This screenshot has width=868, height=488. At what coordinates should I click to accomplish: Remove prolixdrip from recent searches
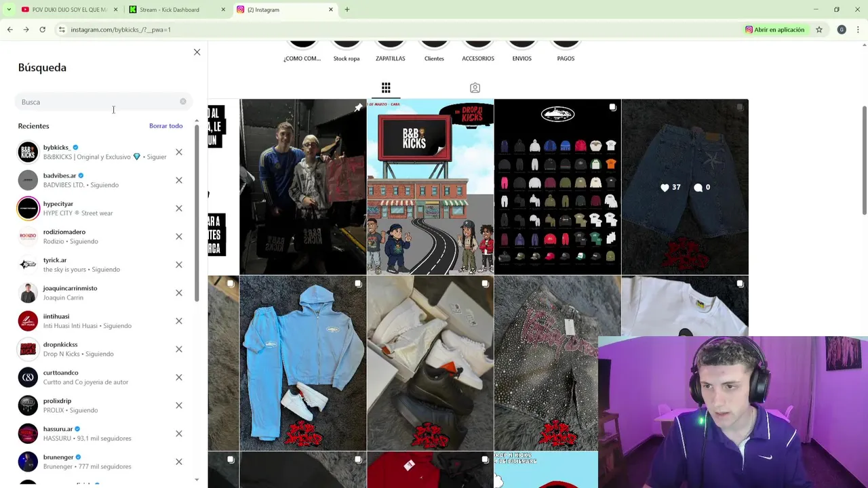(179, 405)
